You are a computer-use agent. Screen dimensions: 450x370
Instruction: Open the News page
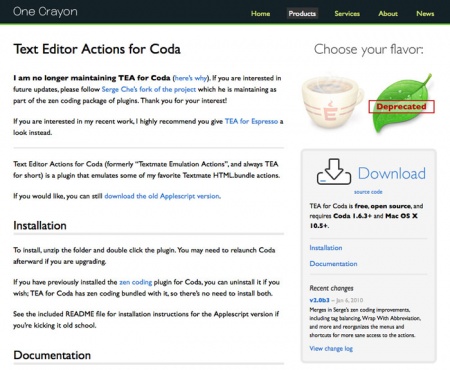coord(425,14)
